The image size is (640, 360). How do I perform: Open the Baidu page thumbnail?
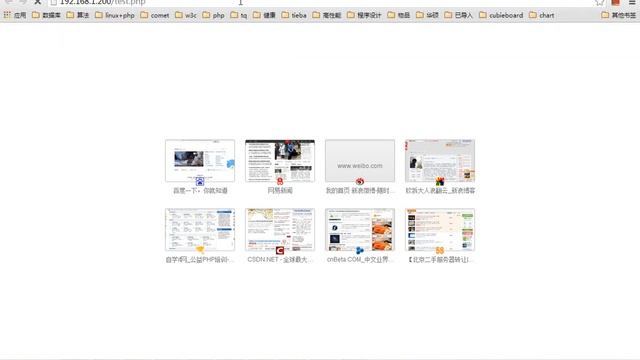click(200, 160)
